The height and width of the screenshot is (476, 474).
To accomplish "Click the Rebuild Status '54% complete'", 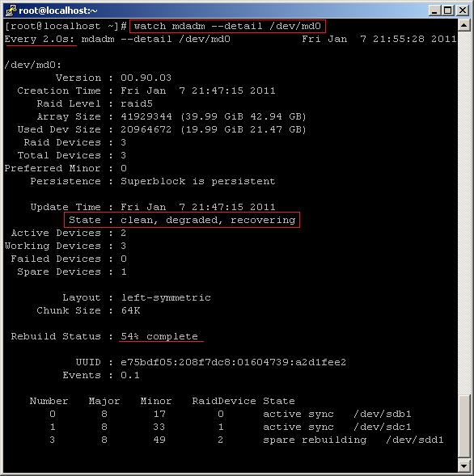I will pyautogui.click(x=159, y=336).
